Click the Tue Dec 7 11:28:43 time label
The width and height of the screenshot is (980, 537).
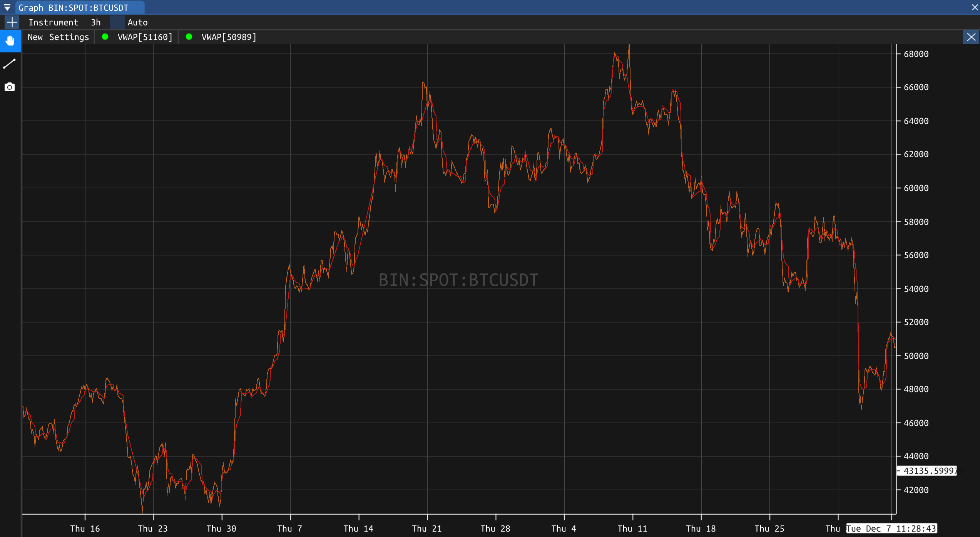[891, 528]
